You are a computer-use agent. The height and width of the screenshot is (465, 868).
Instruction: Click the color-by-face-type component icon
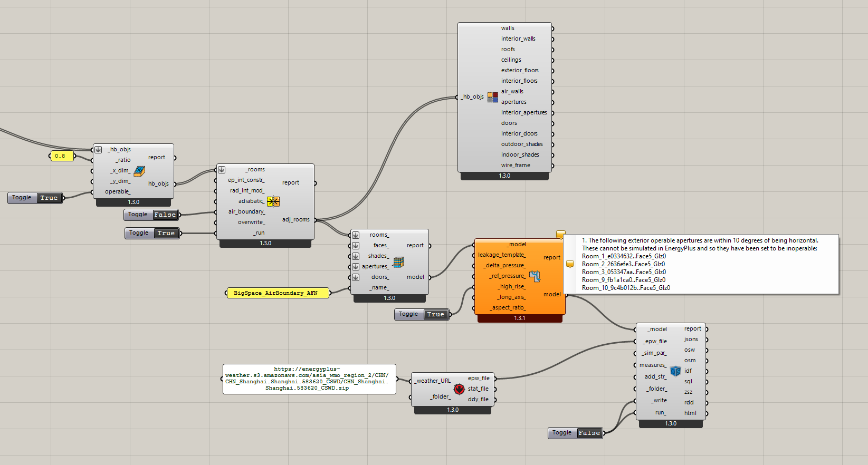(492, 97)
